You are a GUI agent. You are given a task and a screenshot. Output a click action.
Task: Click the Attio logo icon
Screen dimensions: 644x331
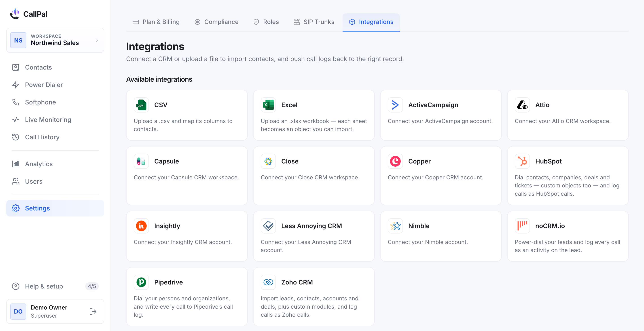(522, 105)
